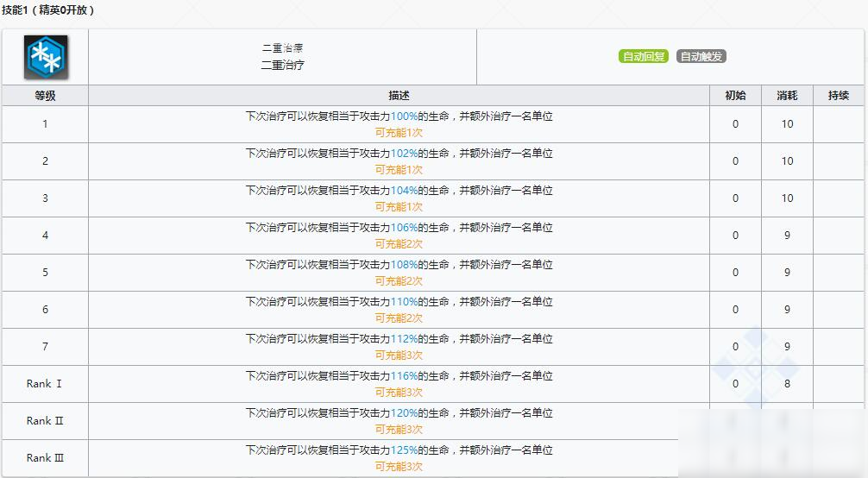
Task: Click consumption value 10 in level 3 row
Action: 787,198
